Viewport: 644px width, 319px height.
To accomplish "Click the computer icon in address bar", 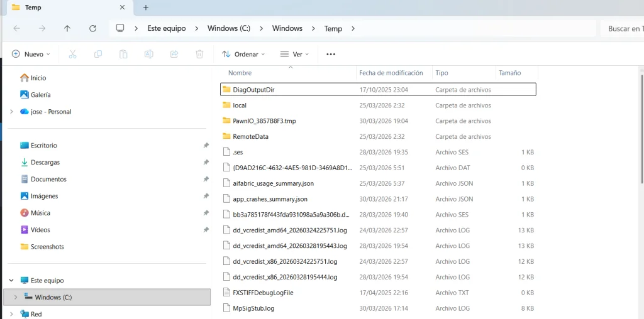I will click(x=120, y=28).
